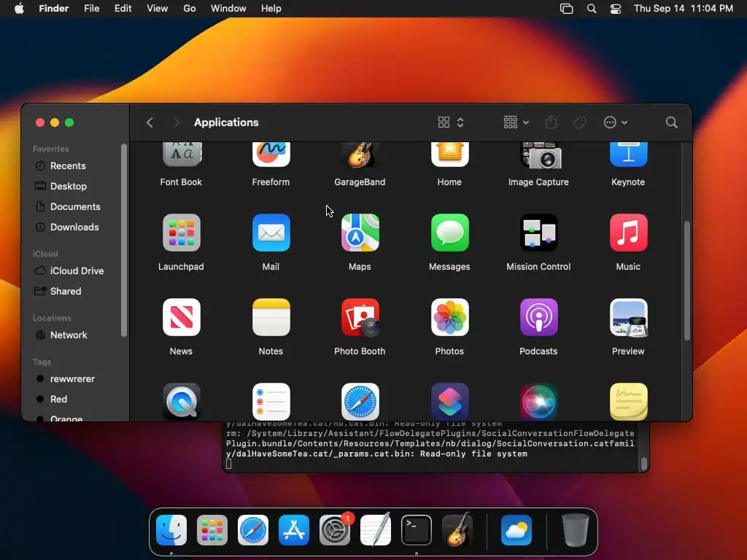Select the QuickTime Player icon in bottom row
This screenshot has height=560, width=747.
(182, 402)
